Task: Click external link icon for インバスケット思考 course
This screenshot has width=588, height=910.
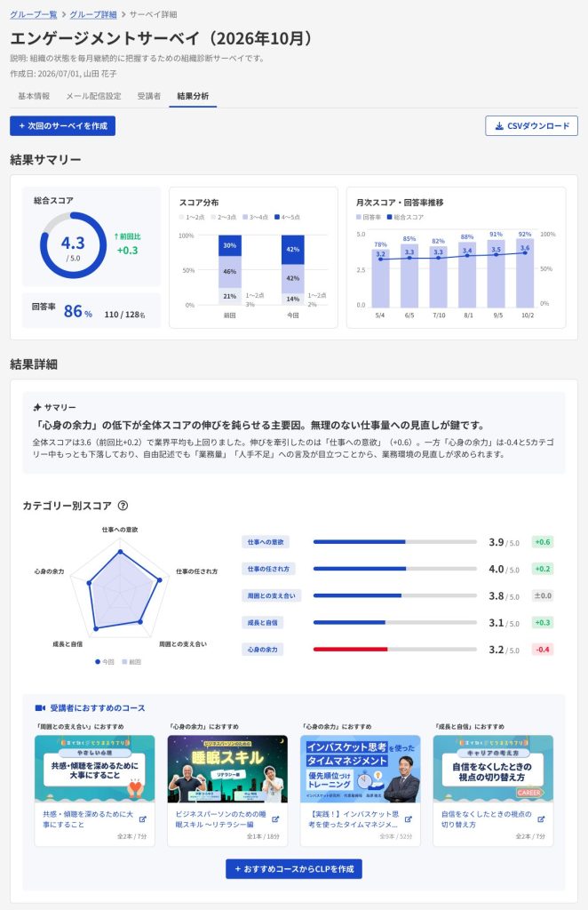Action: click(x=409, y=819)
